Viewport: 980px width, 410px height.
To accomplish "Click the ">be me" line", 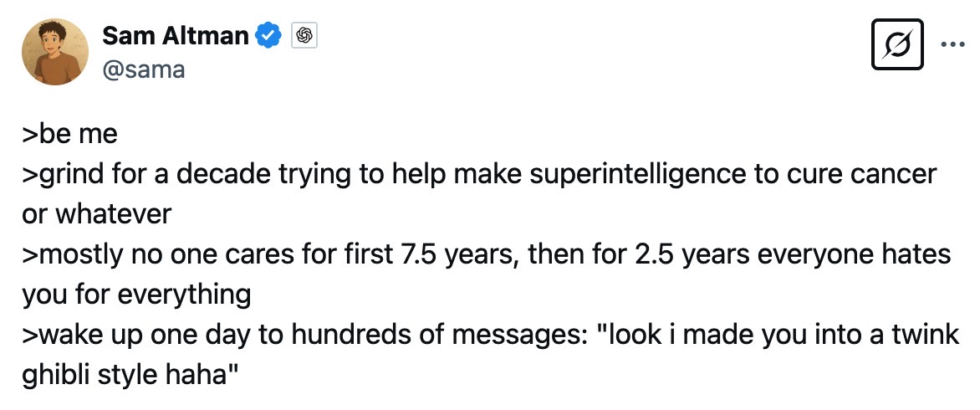I will (70, 134).
